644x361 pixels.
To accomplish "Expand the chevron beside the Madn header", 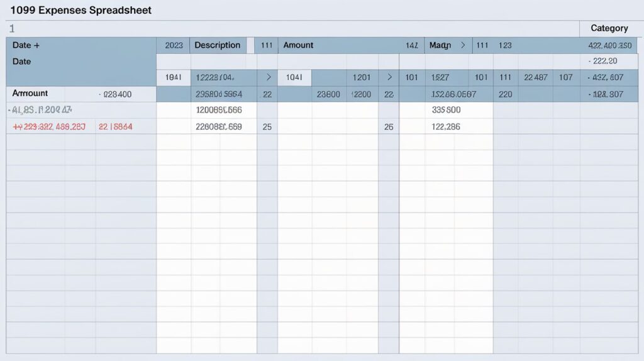I will coord(463,45).
